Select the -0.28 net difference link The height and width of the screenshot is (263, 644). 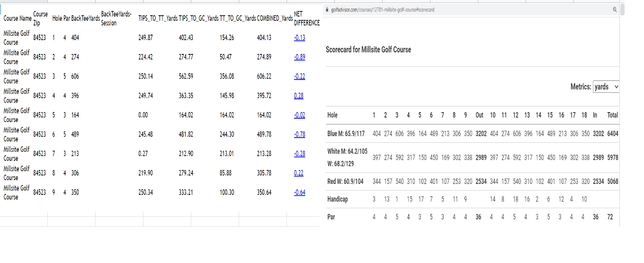tap(299, 154)
